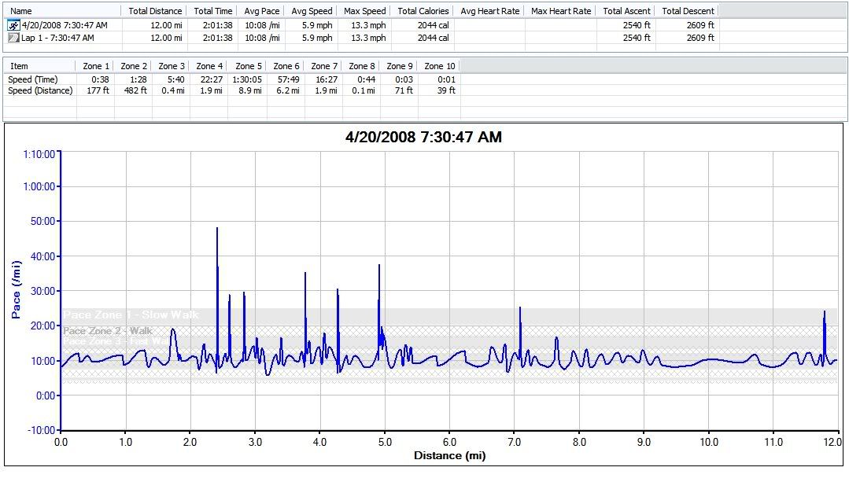Click the running activity icon in first row
Screen dimensions: 849x504
(x=13, y=25)
